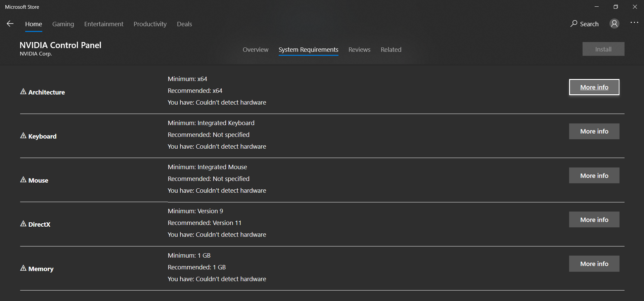Click More info for Keyboard
Image resolution: width=644 pixels, height=301 pixels.
pyautogui.click(x=594, y=131)
